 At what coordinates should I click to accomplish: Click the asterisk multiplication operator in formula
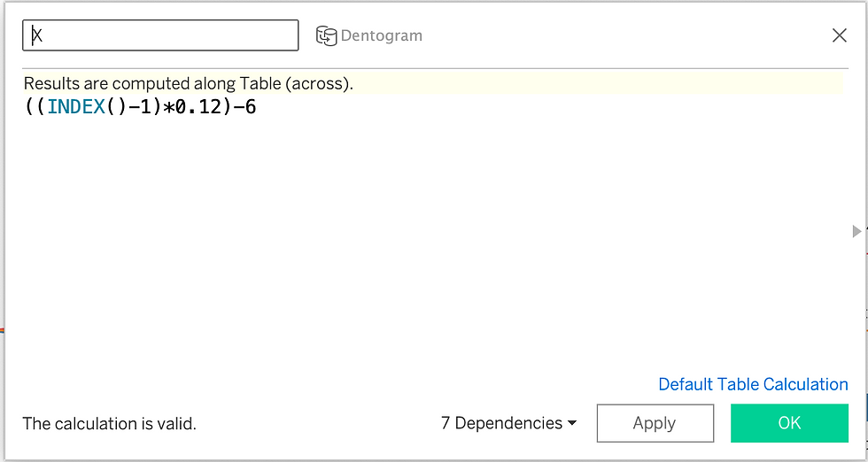pyautogui.click(x=168, y=106)
